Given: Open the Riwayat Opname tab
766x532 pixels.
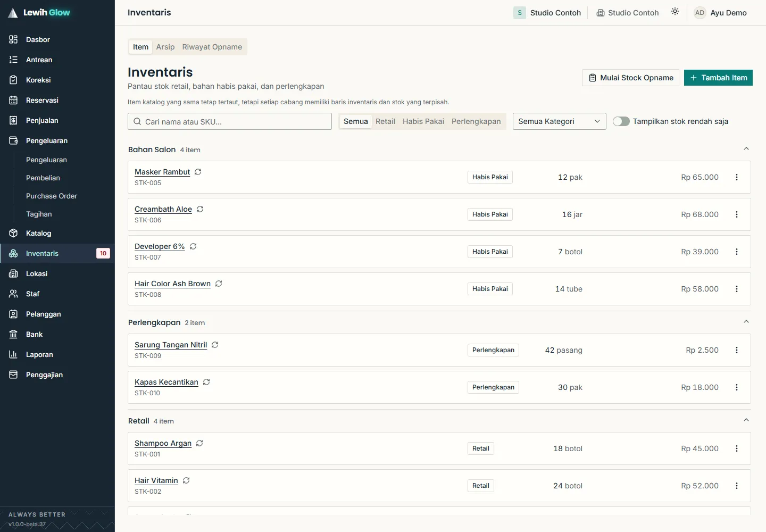Looking at the screenshot, I should click(212, 47).
